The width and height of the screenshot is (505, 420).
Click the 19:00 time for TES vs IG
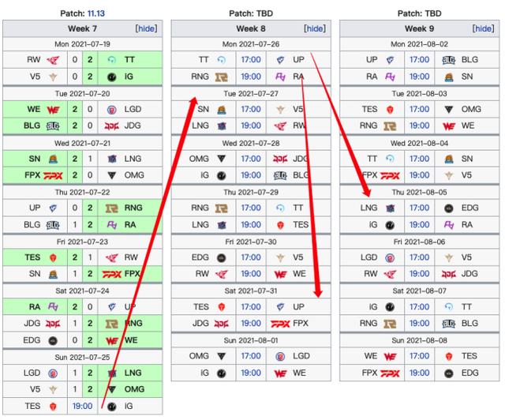coord(82,406)
